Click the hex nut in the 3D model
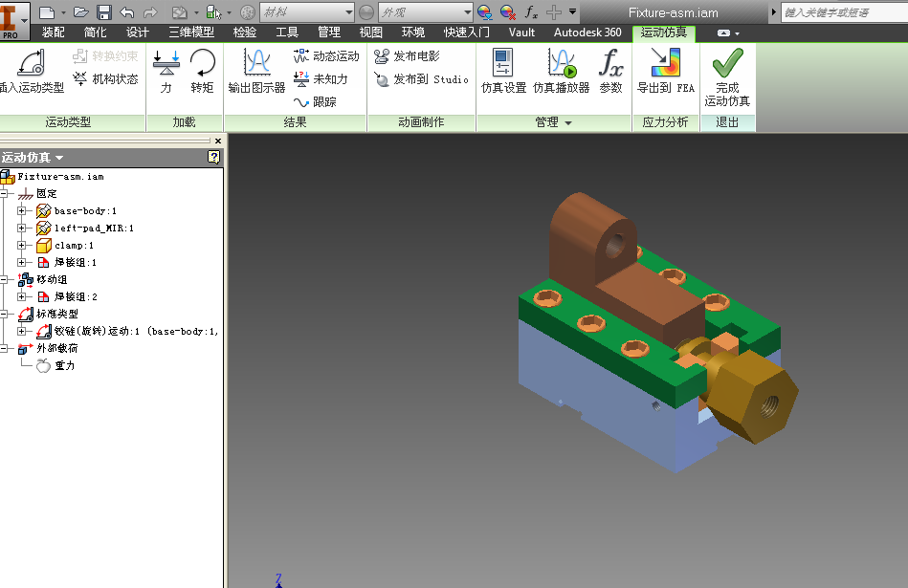This screenshot has height=588, width=908. click(752, 397)
